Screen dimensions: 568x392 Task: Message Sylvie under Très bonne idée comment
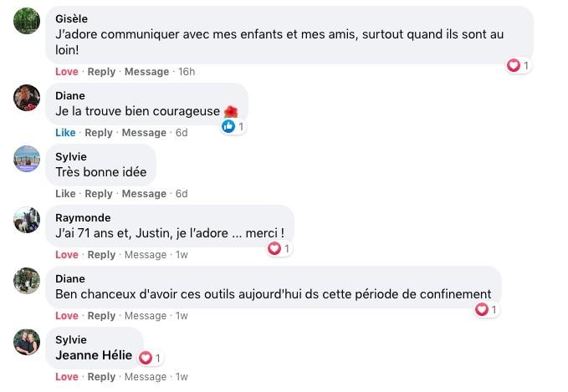point(144,194)
